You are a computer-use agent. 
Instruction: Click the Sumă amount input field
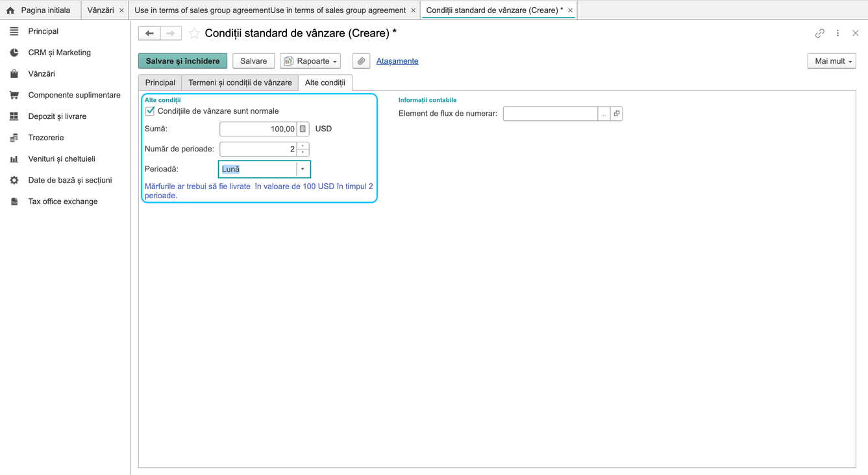[x=258, y=129]
